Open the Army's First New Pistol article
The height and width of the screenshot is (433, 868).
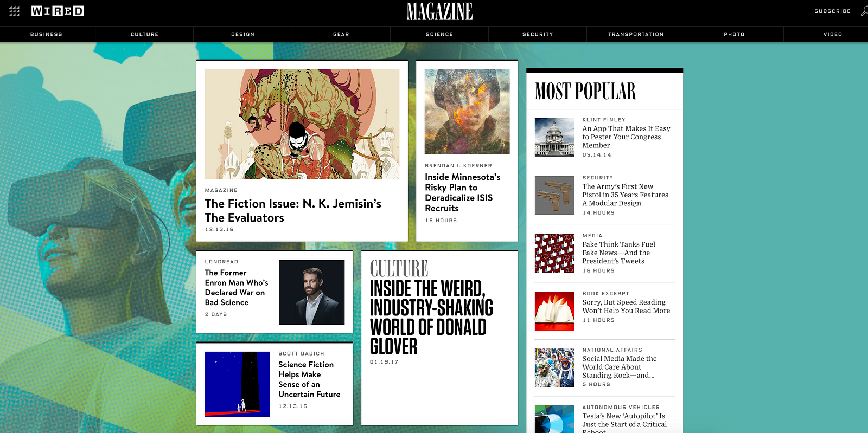(626, 195)
